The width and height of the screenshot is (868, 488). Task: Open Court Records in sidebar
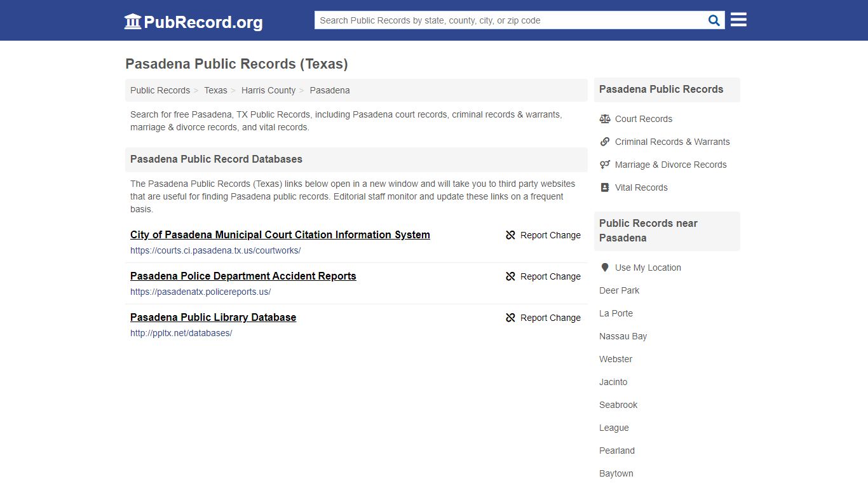pyautogui.click(x=644, y=119)
